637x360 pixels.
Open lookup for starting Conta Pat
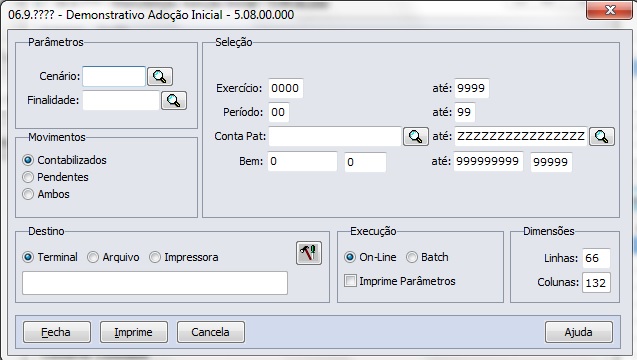(x=416, y=137)
